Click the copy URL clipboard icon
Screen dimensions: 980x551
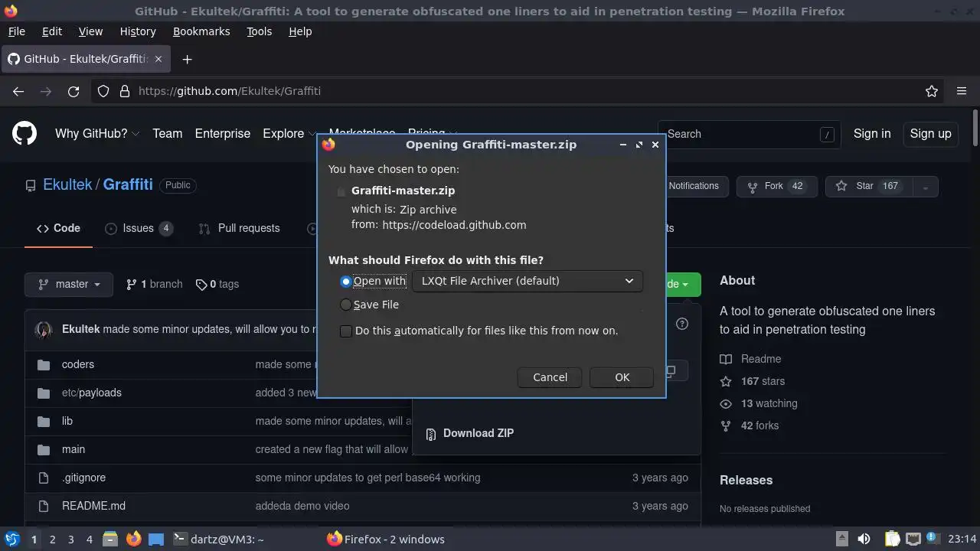click(x=671, y=371)
